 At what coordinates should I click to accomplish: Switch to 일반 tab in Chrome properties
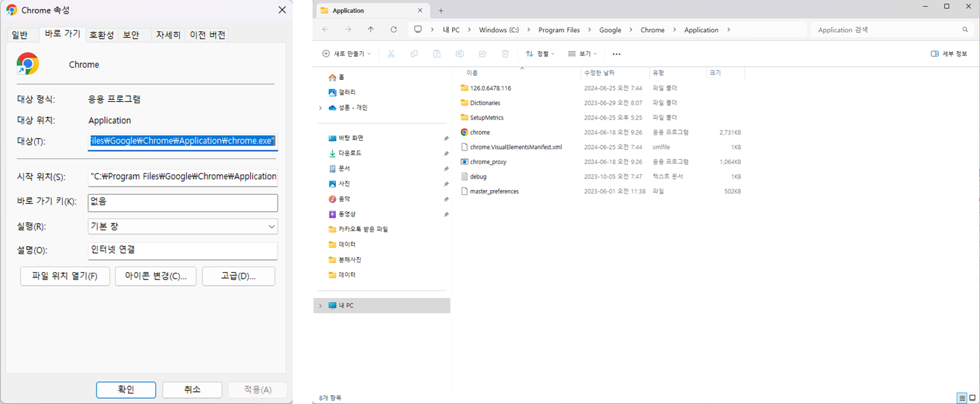click(21, 35)
